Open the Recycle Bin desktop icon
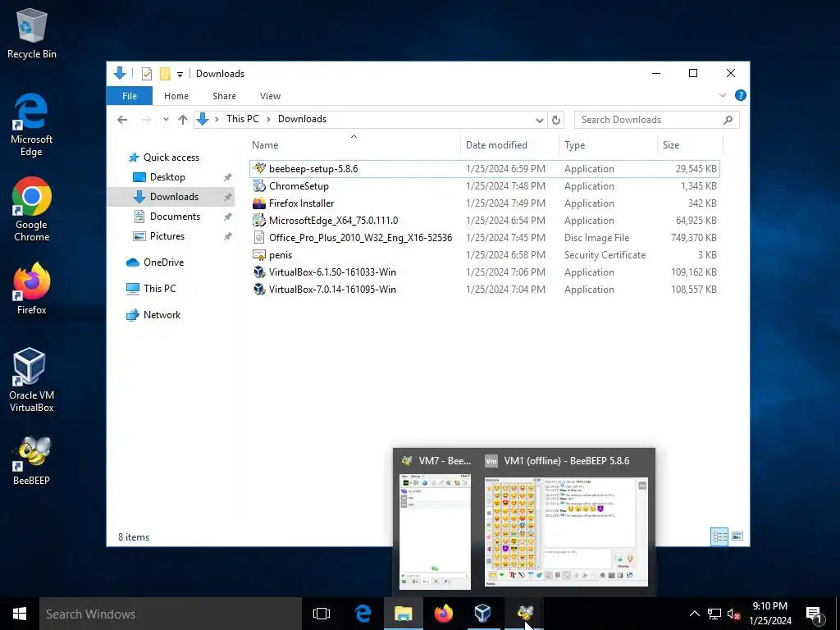 point(32,33)
